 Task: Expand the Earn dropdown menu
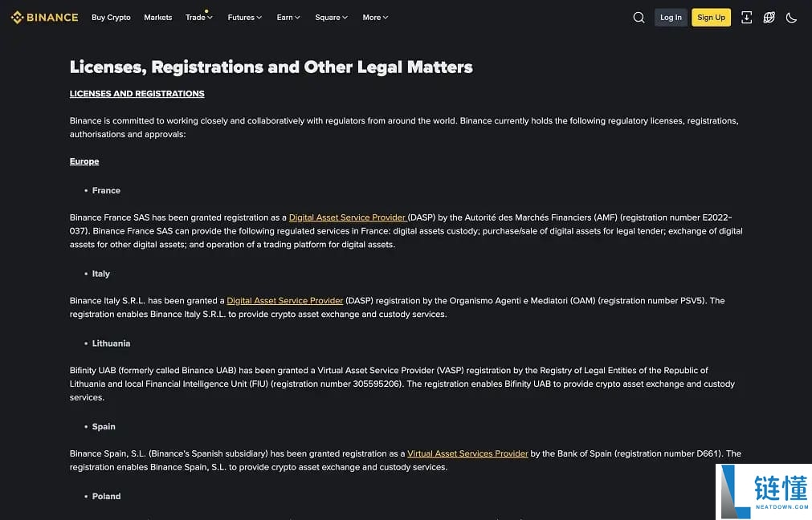pyautogui.click(x=288, y=18)
